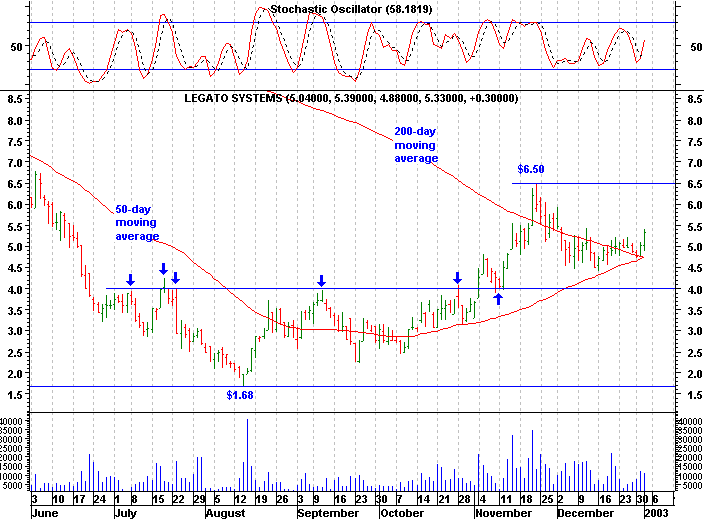Screen dimensions: 705x519
Task: Click the 5 date tick in August
Action: coord(217,499)
